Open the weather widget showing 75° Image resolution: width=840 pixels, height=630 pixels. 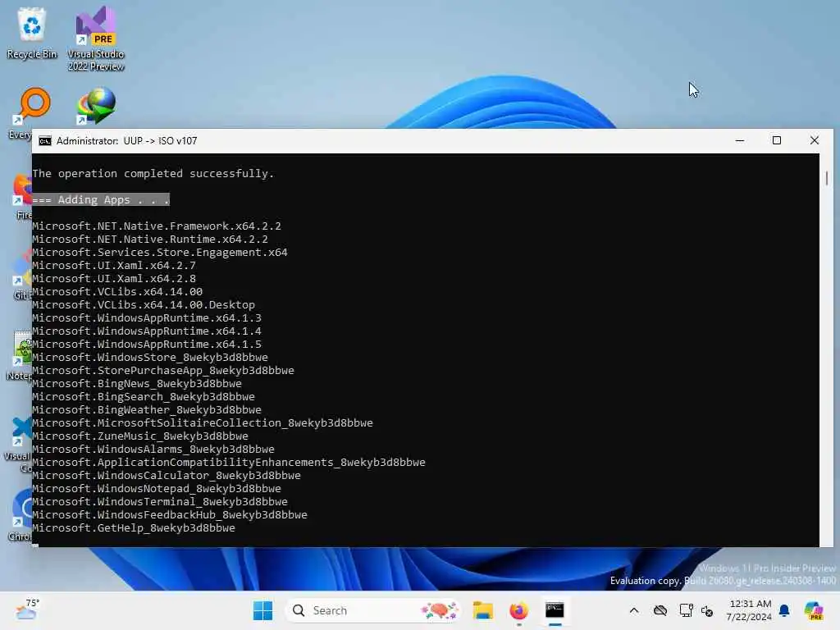click(27, 609)
